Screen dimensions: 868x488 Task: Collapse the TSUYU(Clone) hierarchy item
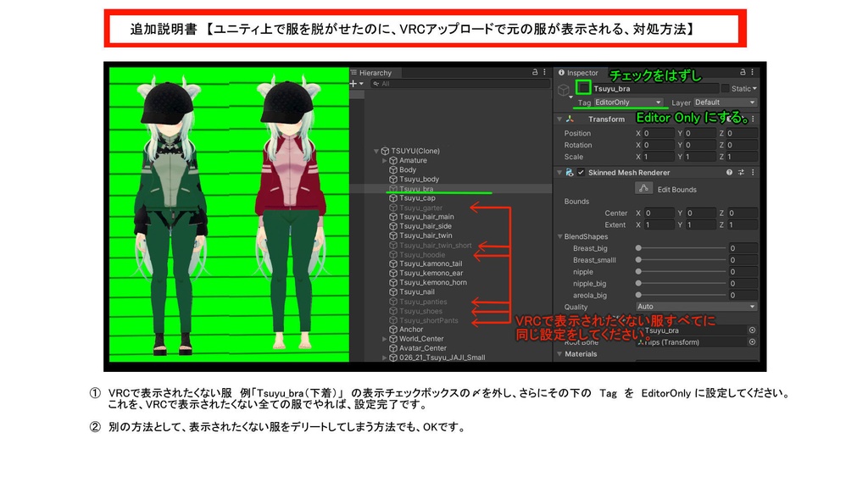pos(376,151)
